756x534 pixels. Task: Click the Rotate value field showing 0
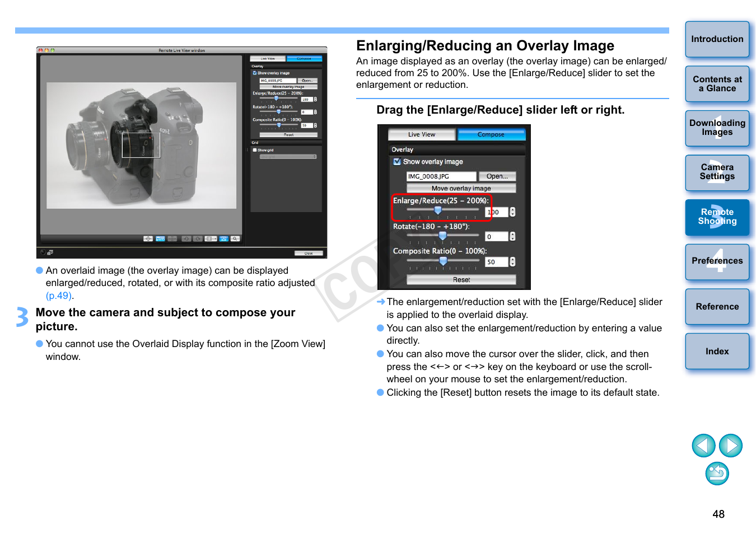click(497, 237)
